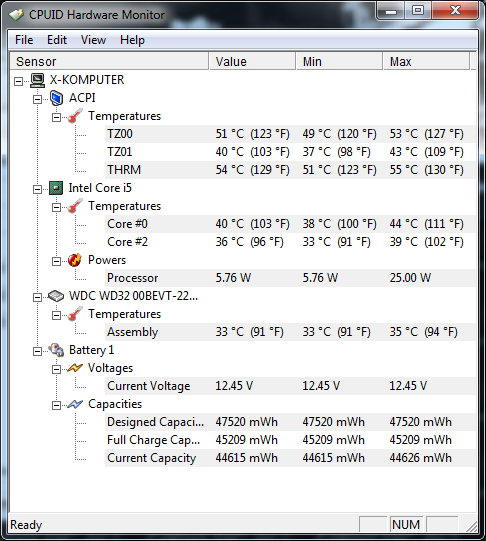Click the Voltages lightning icon
This screenshot has width=486, height=541.
[x=75, y=368]
